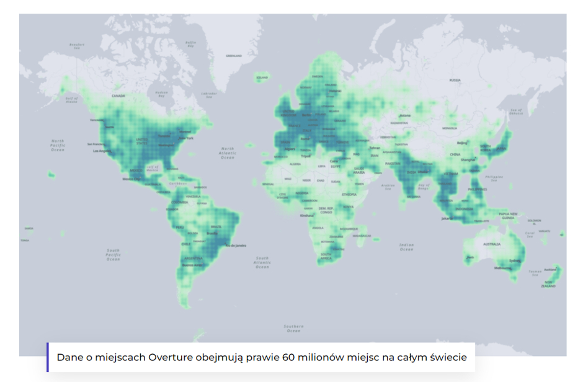Click the CANADA country label
This screenshot has width=588, height=382.
(x=118, y=96)
